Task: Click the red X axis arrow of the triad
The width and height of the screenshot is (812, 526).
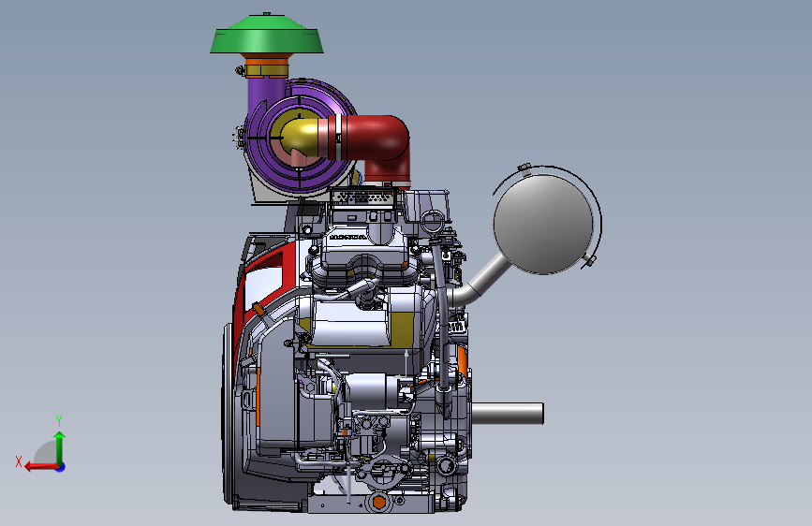Action: tap(41, 467)
